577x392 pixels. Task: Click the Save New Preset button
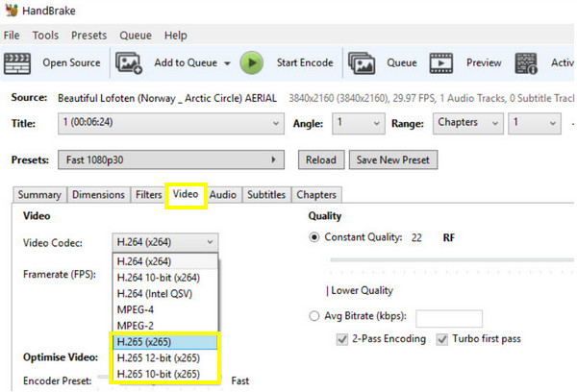(x=393, y=159)
